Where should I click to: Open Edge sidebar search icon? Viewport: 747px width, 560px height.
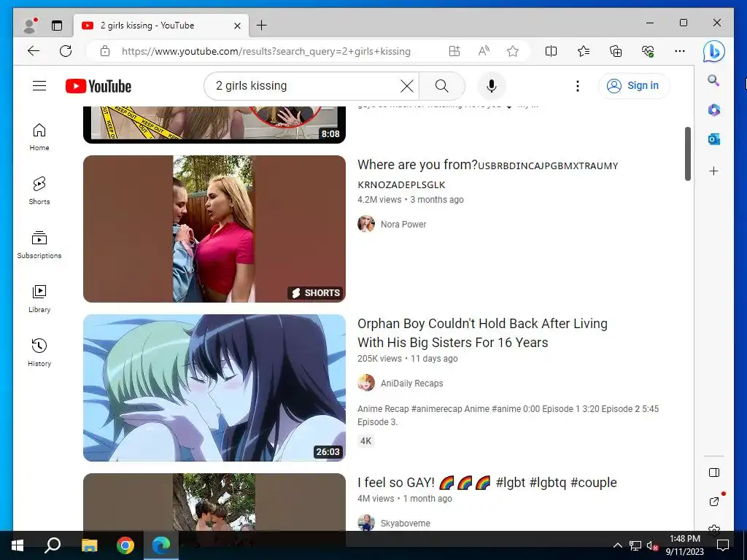click(713, 80)
